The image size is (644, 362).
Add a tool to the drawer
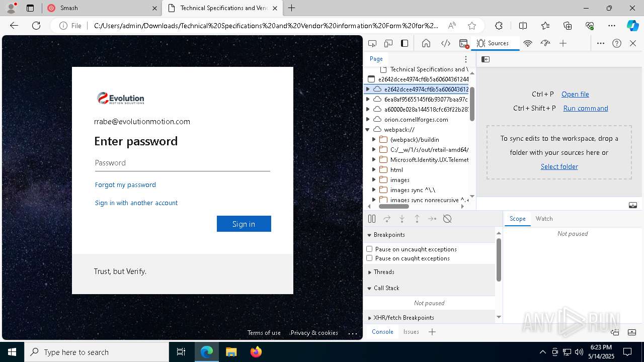point(432,332)
